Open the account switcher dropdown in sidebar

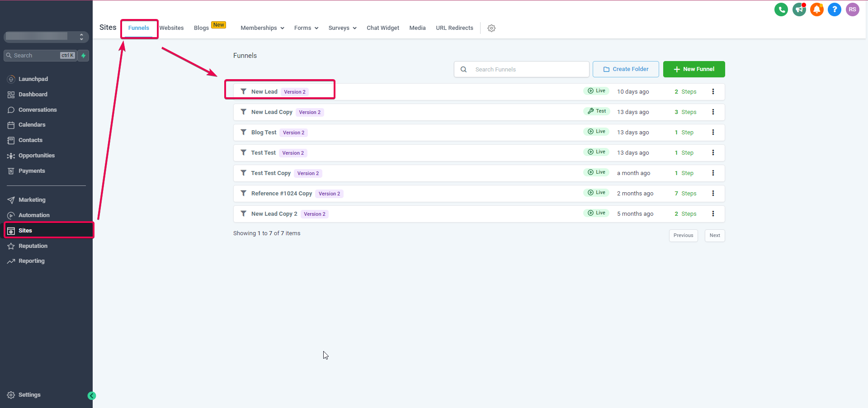(x=46, y=37)
